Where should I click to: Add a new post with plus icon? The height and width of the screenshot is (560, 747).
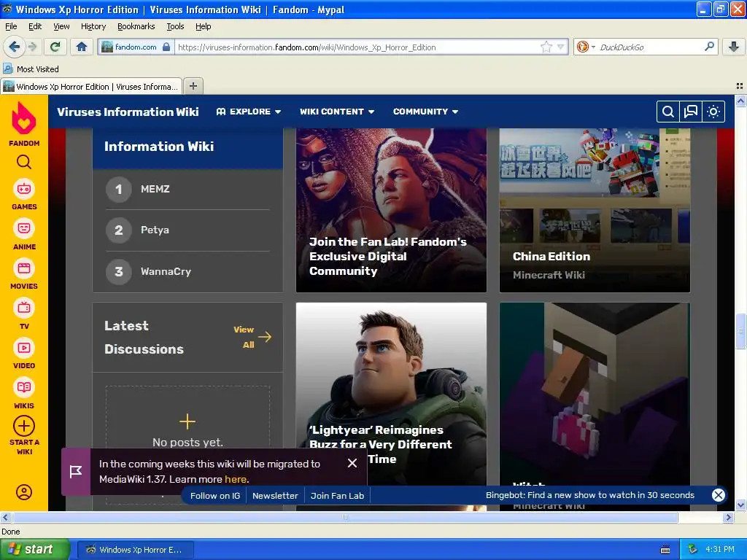187,421
